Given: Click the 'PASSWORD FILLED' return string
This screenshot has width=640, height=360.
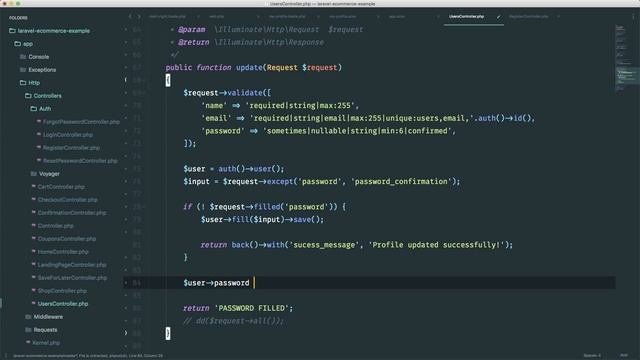Looking at the screenshot, I should 253,308.
